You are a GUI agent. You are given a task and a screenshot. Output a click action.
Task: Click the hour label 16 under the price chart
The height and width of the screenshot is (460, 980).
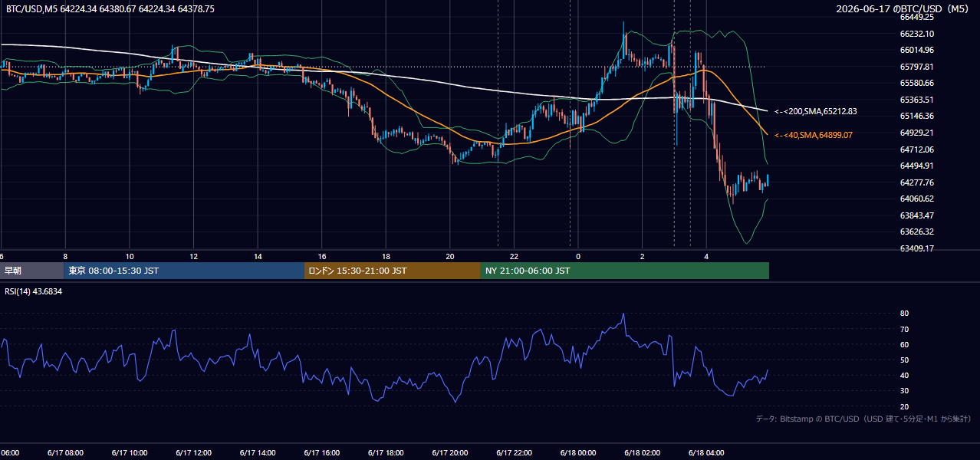[x=322, y=257]
